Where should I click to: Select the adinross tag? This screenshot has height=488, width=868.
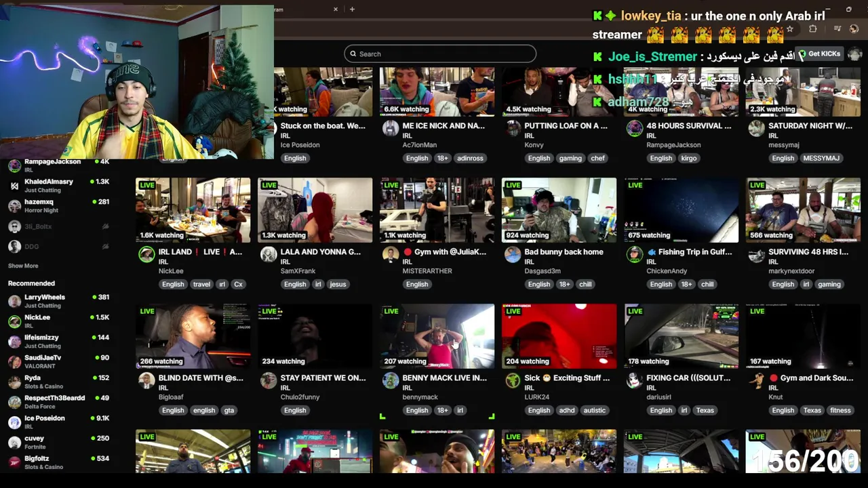click(470, 158)
